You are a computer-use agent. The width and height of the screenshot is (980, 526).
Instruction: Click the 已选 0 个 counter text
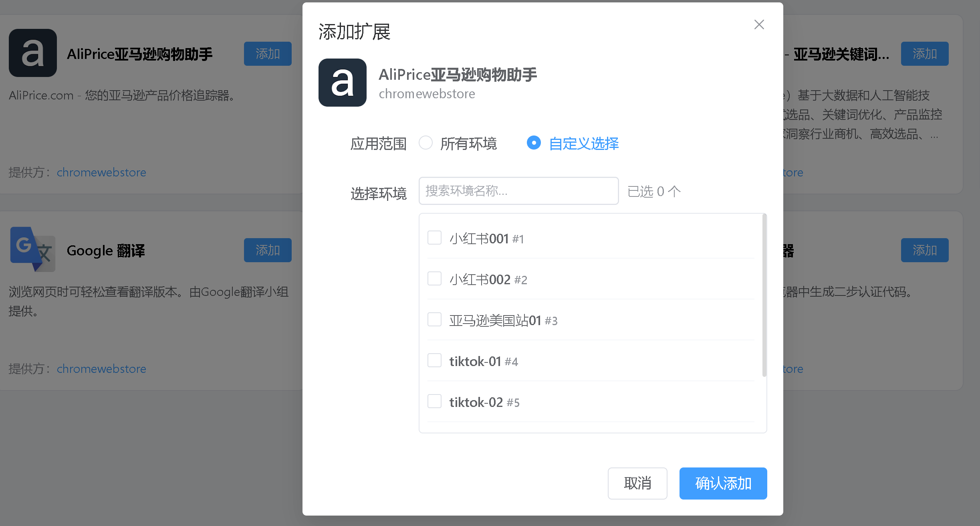coord(654,192)
